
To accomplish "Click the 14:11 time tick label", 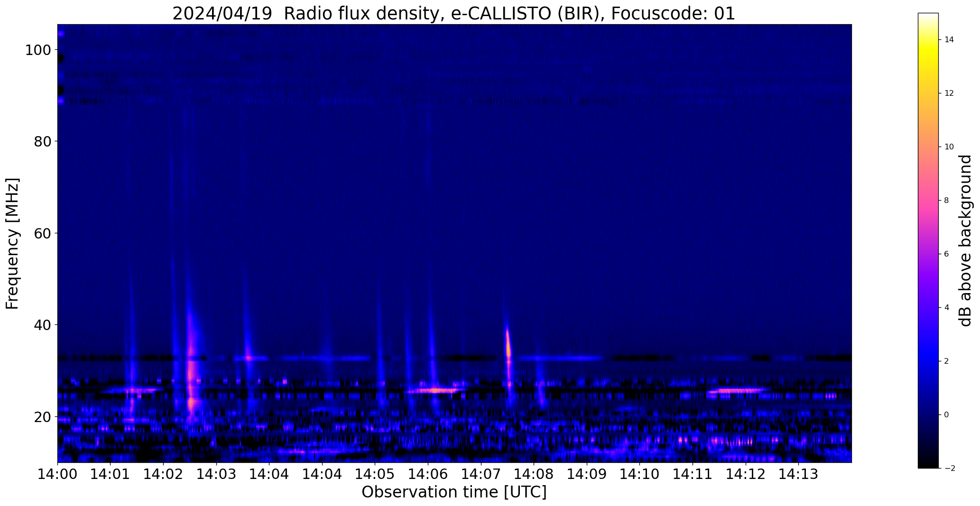I will click(x=693, y=474).
